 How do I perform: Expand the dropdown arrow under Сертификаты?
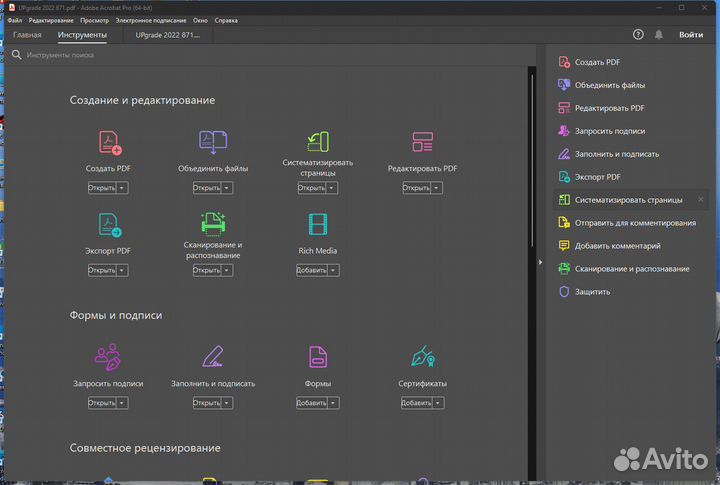click(x=438, y=403)
